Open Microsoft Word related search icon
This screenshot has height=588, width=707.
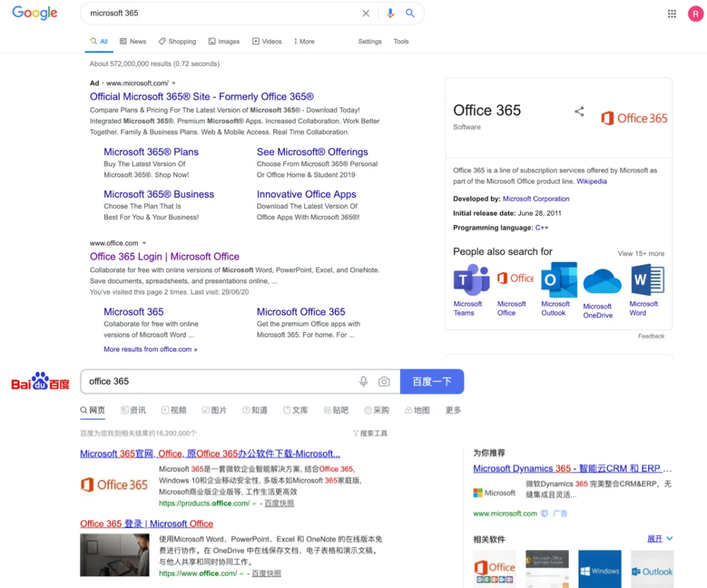pyautogui.click(x=647, y=280)
